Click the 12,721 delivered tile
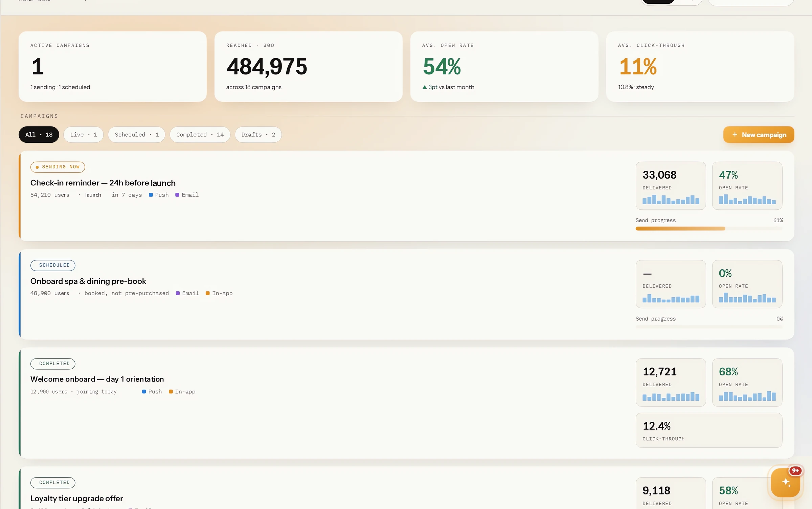 point(671,383)
